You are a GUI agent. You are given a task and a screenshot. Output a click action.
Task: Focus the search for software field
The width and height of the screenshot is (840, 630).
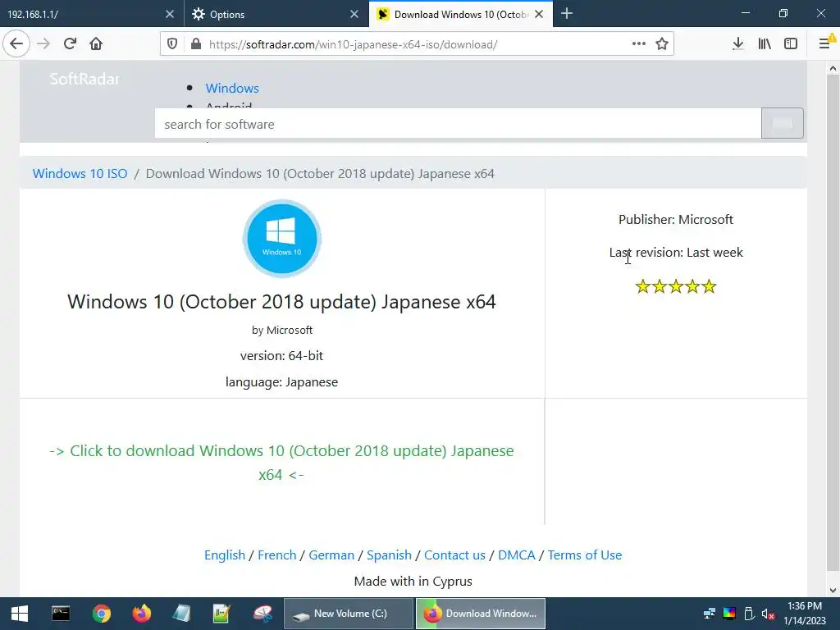(x=458, y=124)
